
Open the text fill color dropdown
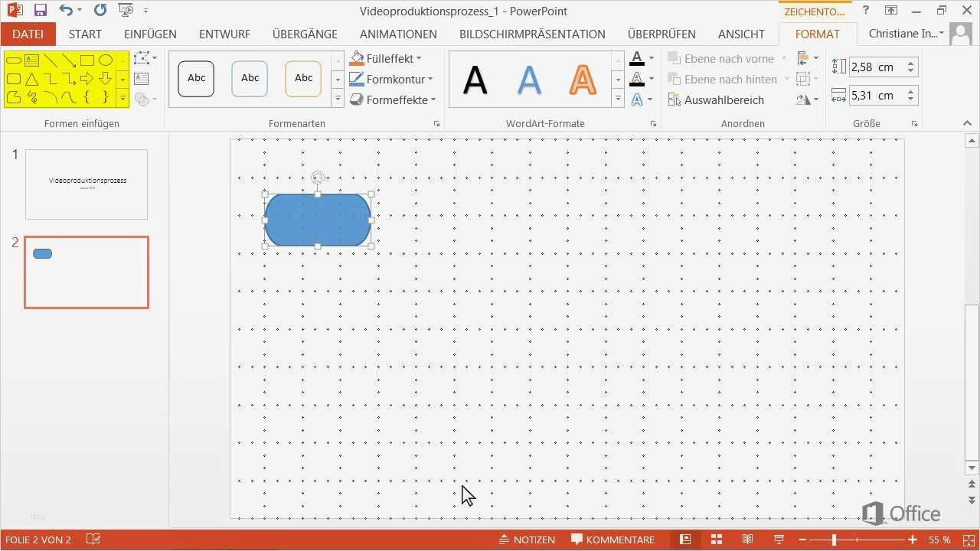click(x=652, y=58)
